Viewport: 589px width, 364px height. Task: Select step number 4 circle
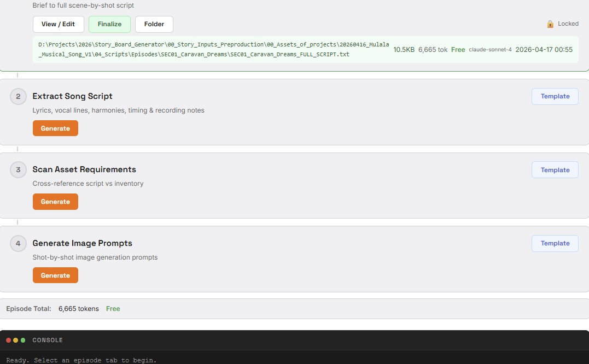pyautogui.click(x=18, y=243)
